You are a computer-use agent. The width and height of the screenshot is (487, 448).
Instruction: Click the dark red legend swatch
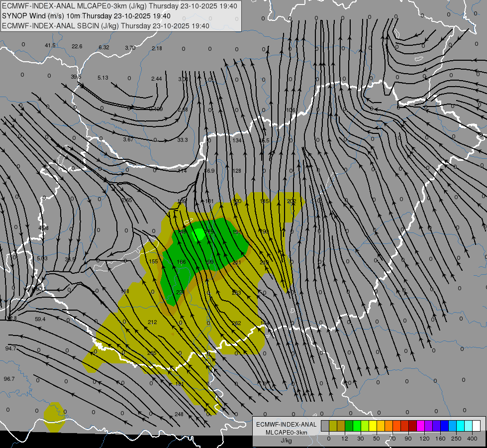[412, 426]
